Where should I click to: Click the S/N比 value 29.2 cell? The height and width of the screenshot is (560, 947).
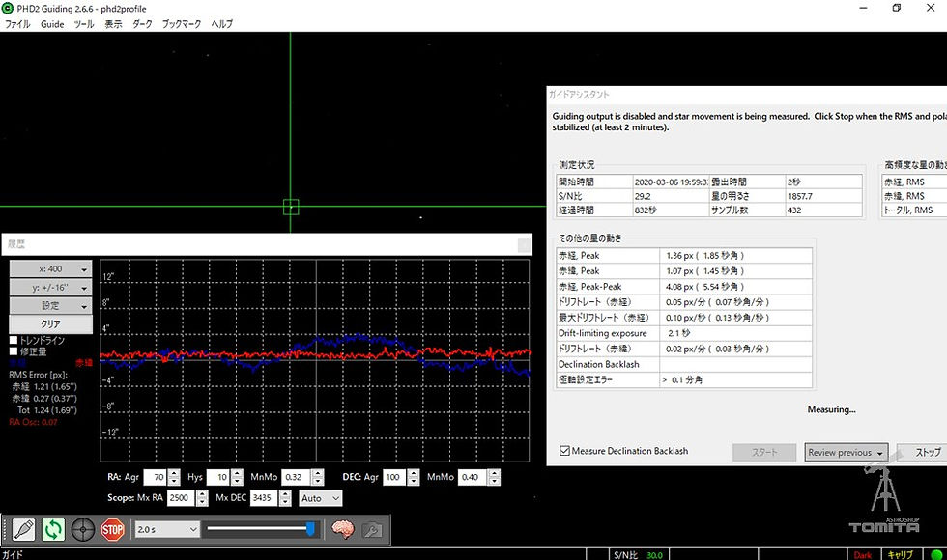tap(671, 196)
